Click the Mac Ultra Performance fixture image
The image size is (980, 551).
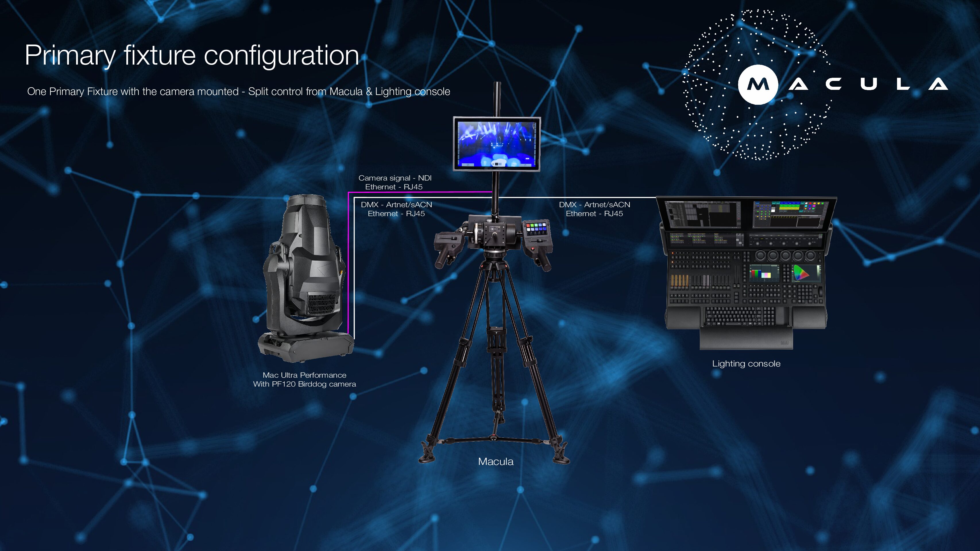[x=306, y=278]
